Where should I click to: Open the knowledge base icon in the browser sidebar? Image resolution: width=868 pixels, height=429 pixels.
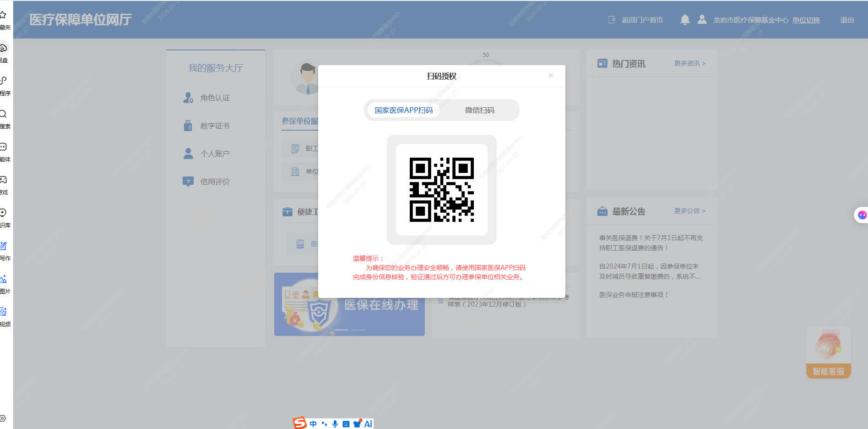coord(4,213)
